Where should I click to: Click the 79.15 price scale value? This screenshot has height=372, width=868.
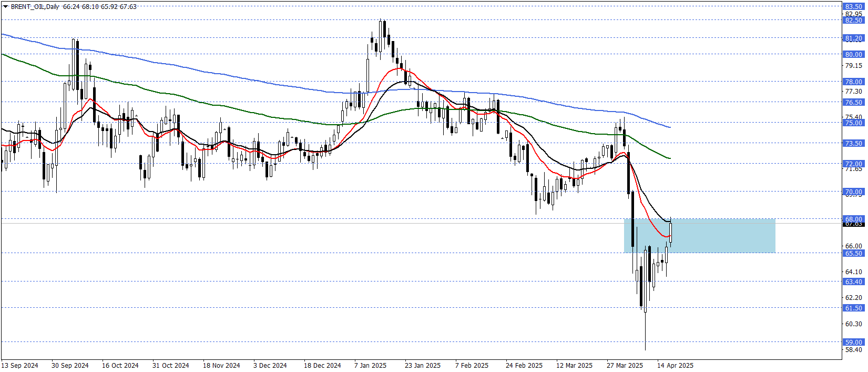click(x=853, y=65)
